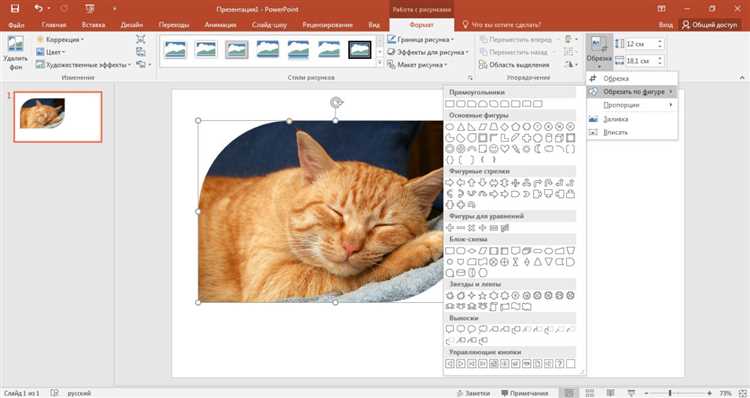Screen dimensions: 750x398
Task: Open the Коррекция dropdown
Action: 60,39
